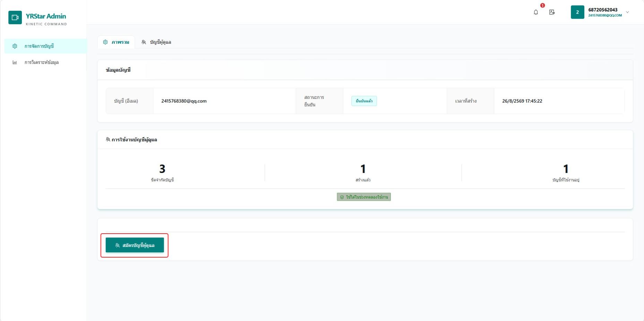The height and width of the screenshot is (321, 644).
Task: Click the ยืนยันแล้ว status badge
Action: click(364, 101)
